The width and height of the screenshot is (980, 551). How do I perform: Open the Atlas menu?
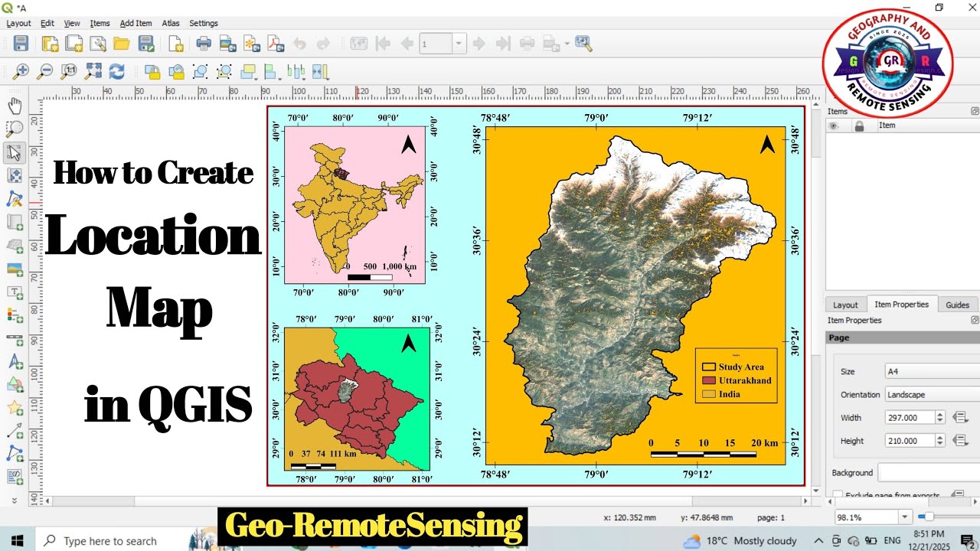[x=171, y=23]
